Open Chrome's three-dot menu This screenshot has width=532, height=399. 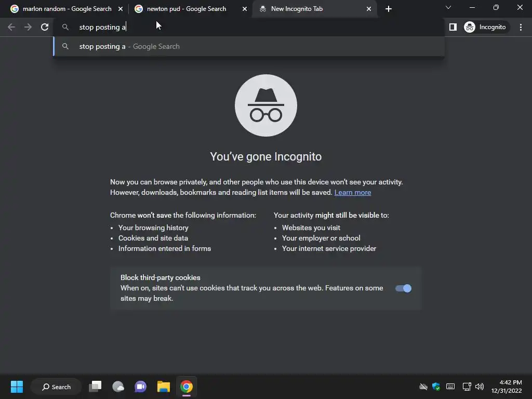(521, 27)
